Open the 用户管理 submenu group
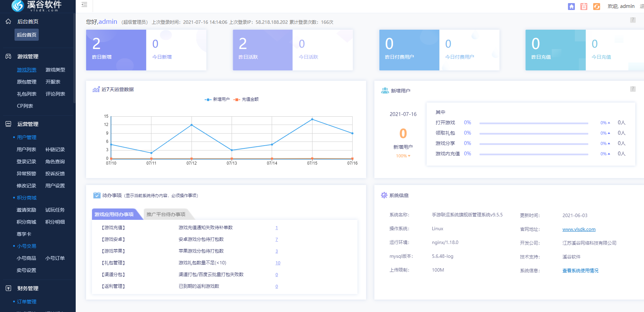The image size is (644, 312). coord(27,137)
